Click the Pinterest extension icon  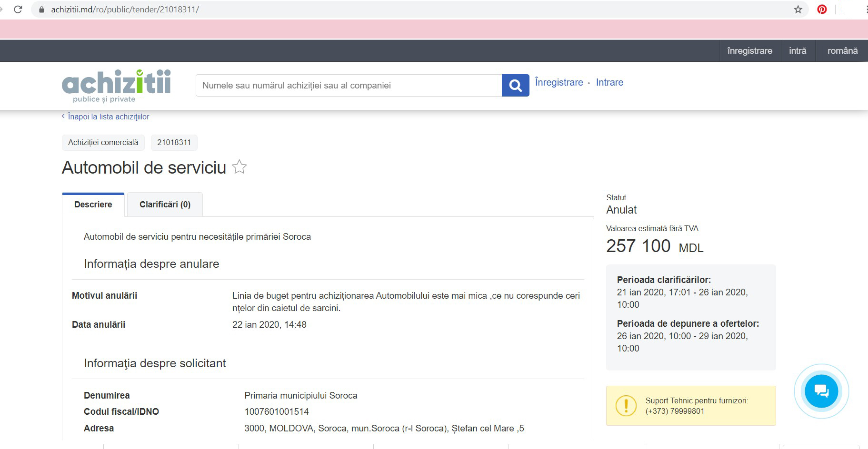pos(822,9)
